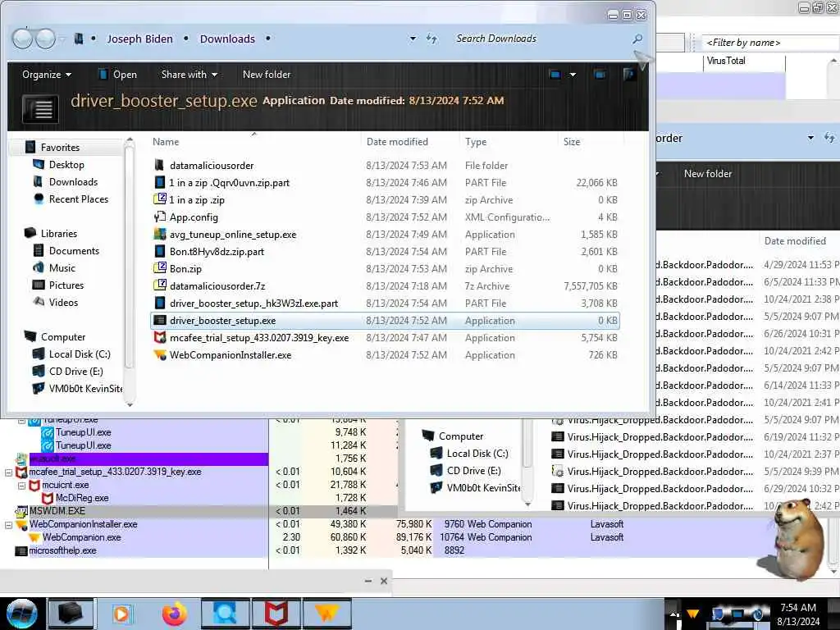Select the MSWDM.EXE process row
Viewport: 840px width, 630px height.
[x=199, y=511]
